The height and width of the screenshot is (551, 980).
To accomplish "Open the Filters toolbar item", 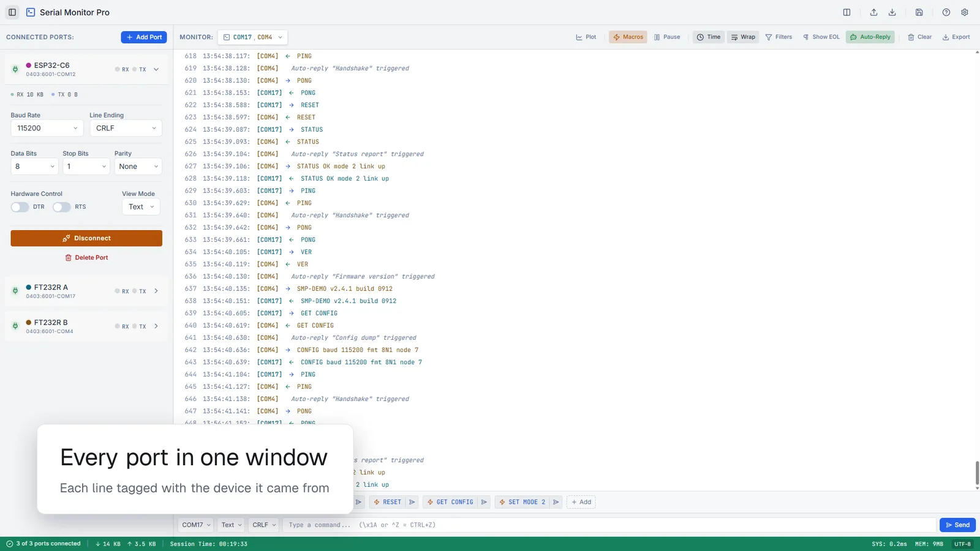I will [x=778, y=37].
